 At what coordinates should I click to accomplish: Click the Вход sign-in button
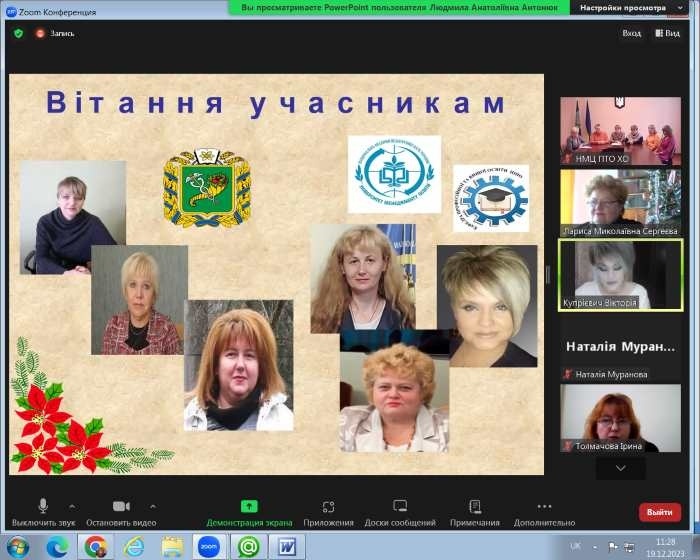point(631,33)
